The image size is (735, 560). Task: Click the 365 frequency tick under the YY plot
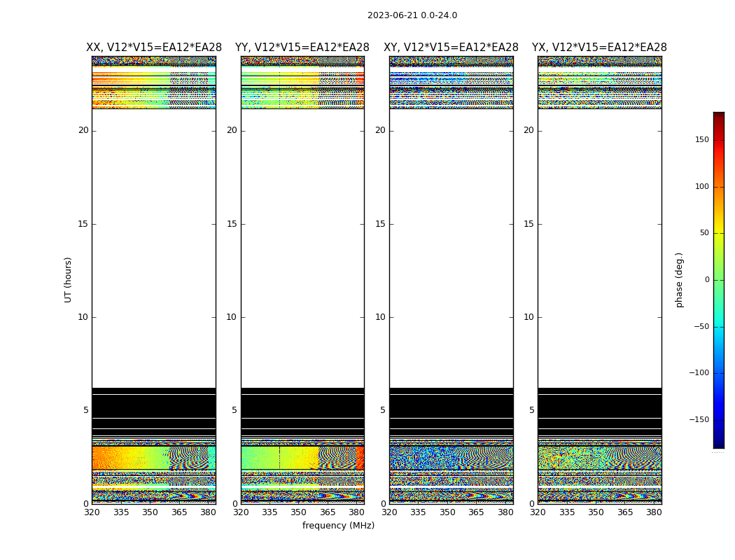328,512
